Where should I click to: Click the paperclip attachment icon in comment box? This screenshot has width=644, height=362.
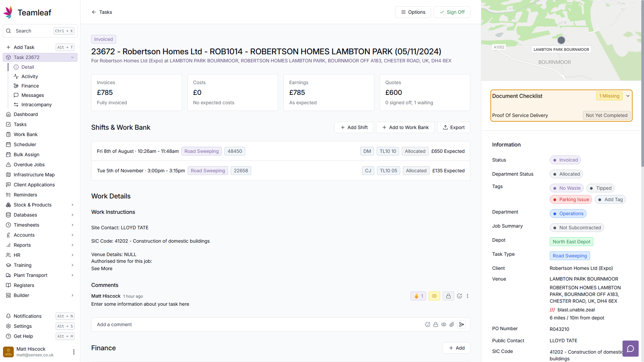(452, 324)
